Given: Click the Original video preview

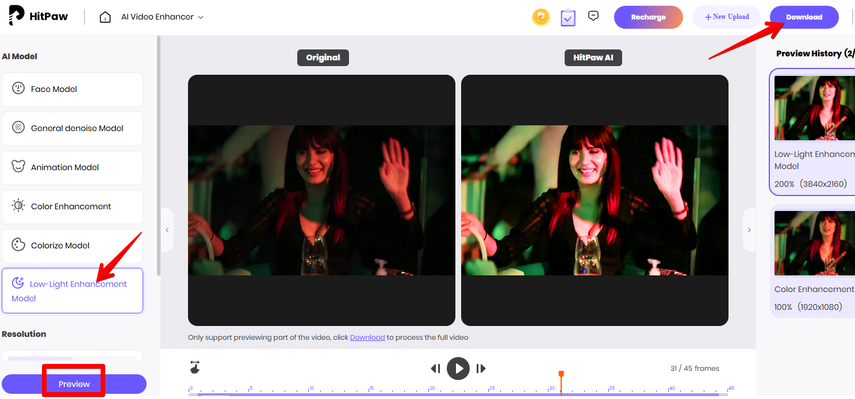Looking at the screenshot, I should (322, 200).
